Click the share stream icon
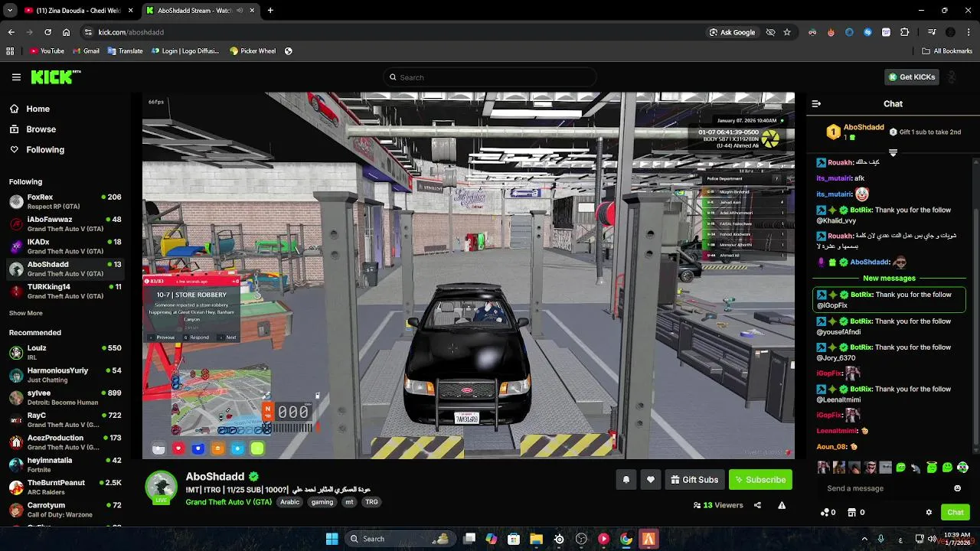980x551 pixels. pyautogui.click(x=757, y=505)
